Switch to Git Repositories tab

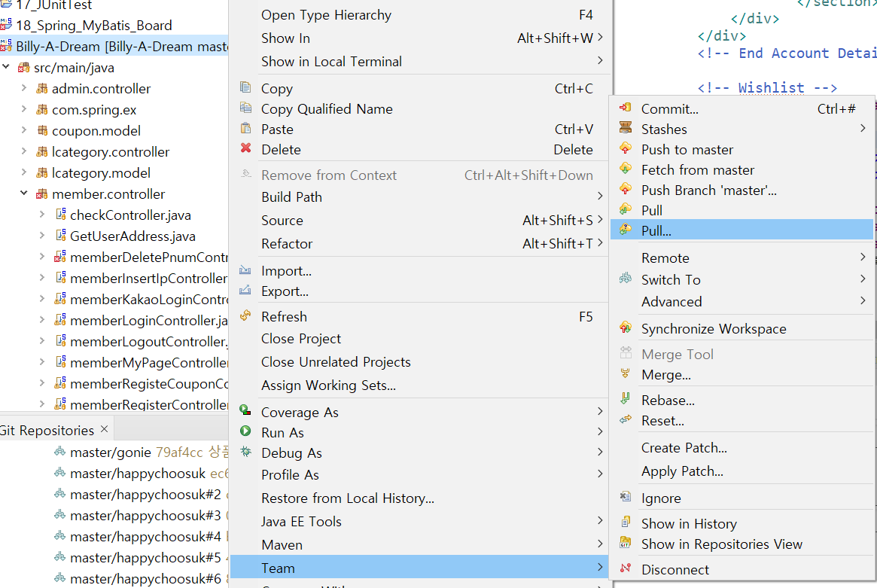(x=47, y=430)
